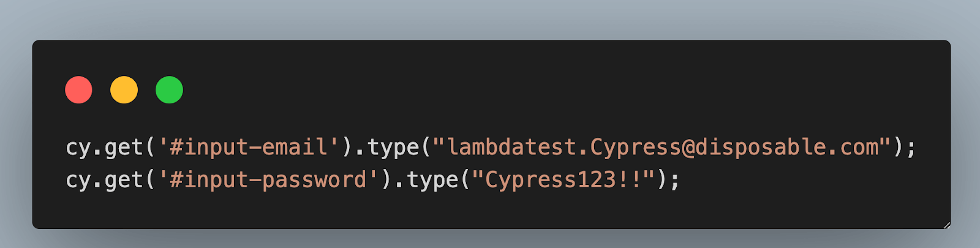Click the gray background above the code window

point(490,18)
